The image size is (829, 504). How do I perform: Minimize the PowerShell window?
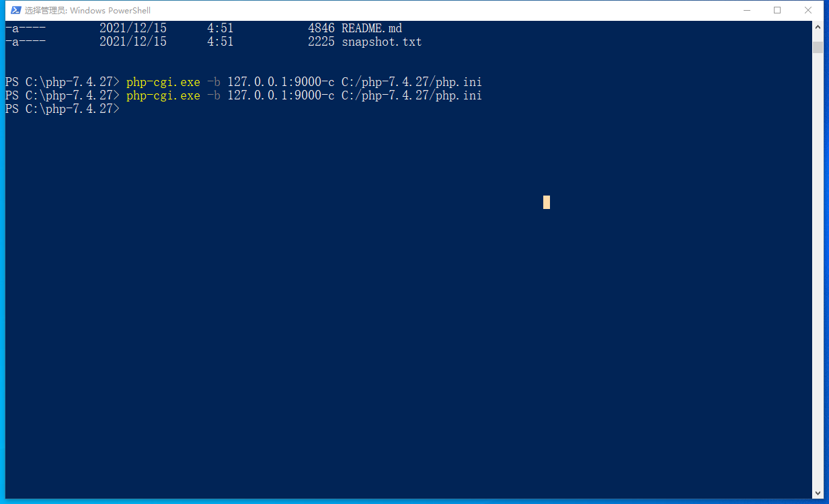tap(746, 10)
